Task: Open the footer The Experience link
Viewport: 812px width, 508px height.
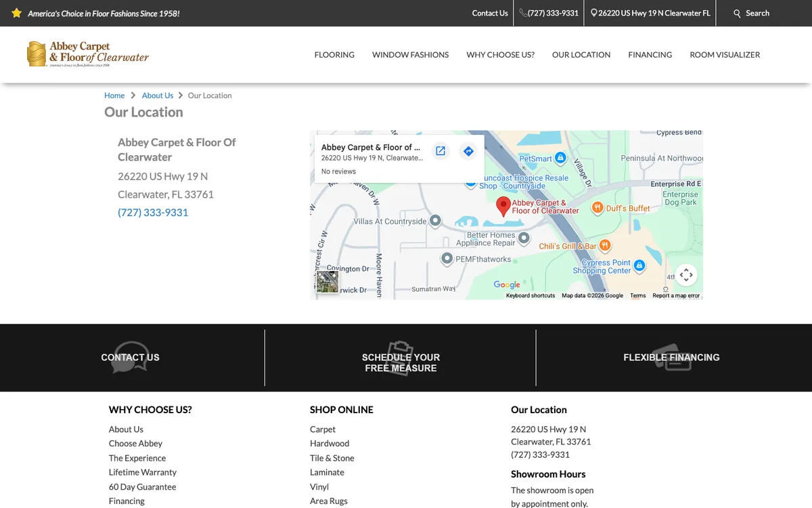Action: (x=137, y=459)
